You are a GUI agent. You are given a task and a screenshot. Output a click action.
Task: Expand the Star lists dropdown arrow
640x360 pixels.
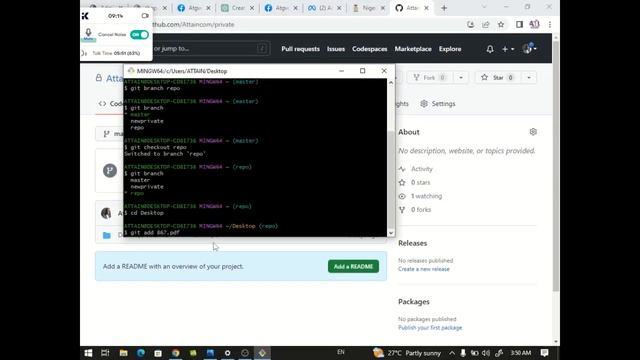click(x=529, y=78)
